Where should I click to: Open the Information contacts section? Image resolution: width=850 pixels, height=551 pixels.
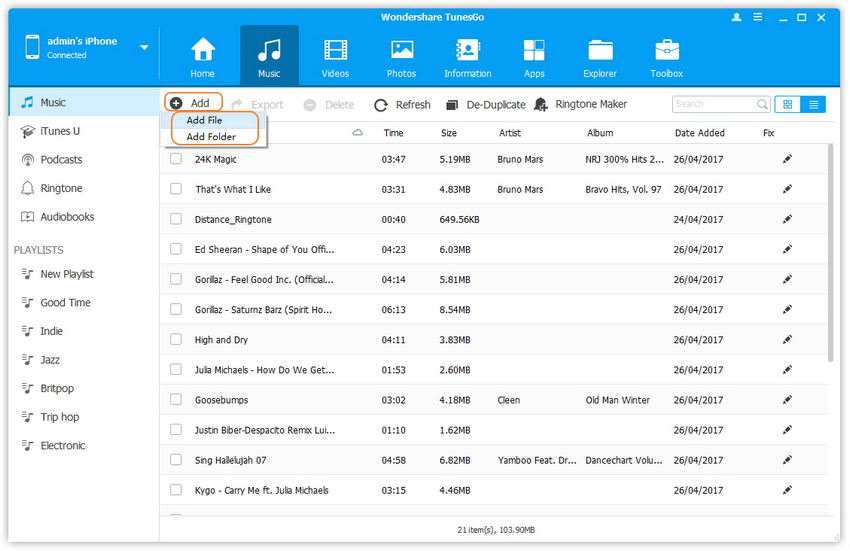point(467,57)
